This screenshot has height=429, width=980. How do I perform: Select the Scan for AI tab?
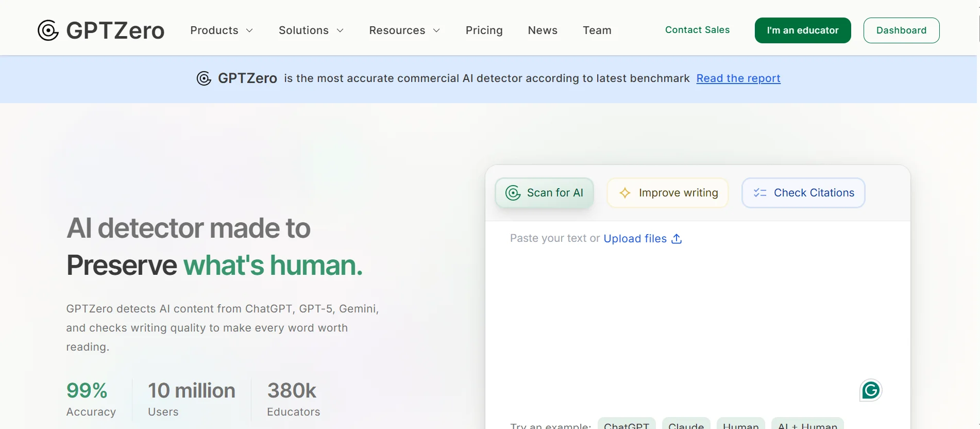tap(545, 193)
